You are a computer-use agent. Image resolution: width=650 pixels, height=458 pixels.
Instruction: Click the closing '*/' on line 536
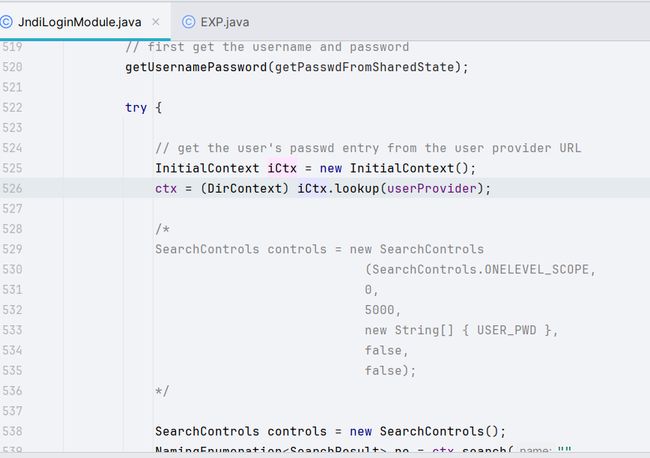point(162,391)
